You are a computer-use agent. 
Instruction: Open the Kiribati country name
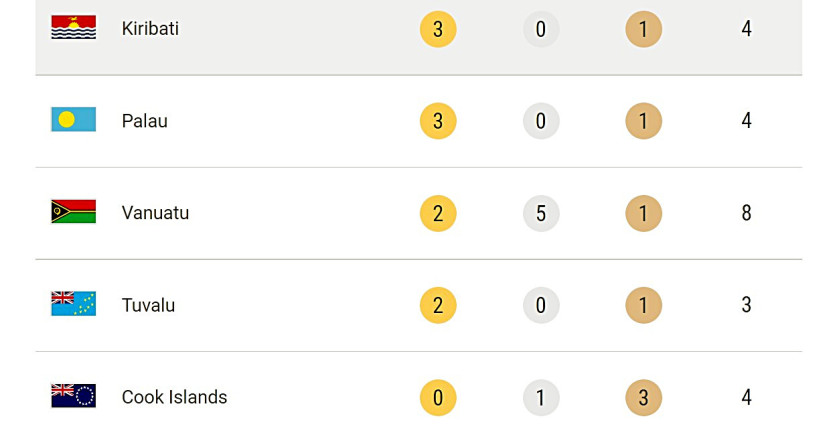150,28
